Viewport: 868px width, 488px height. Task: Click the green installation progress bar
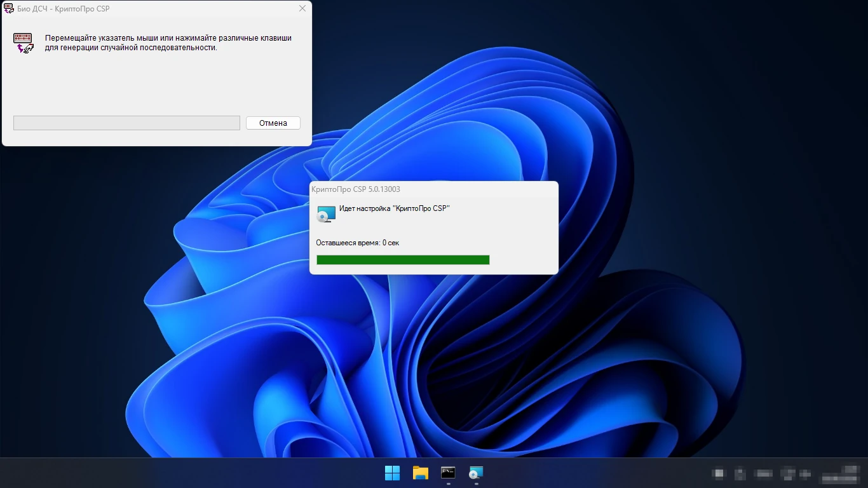click(x=403, y=260)
